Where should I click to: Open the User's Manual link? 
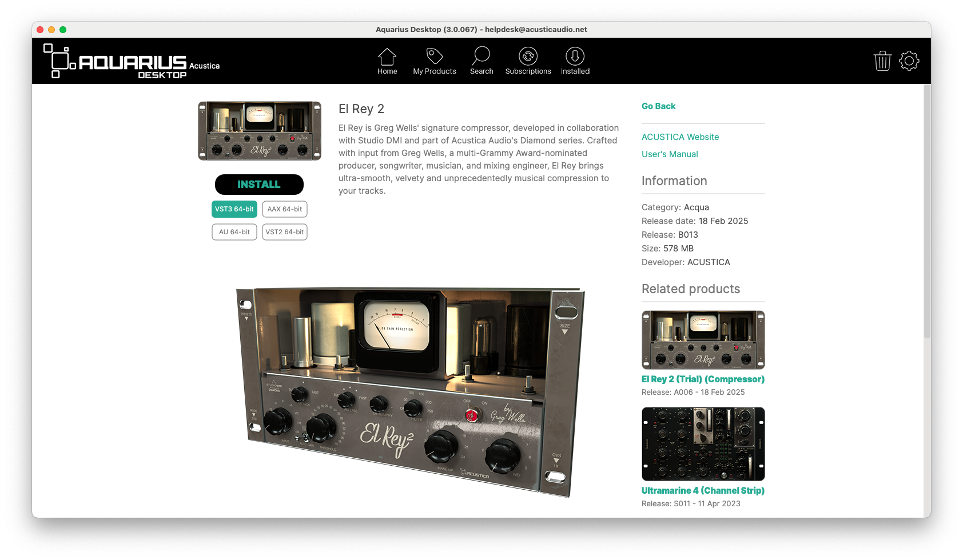click(670, 154)
